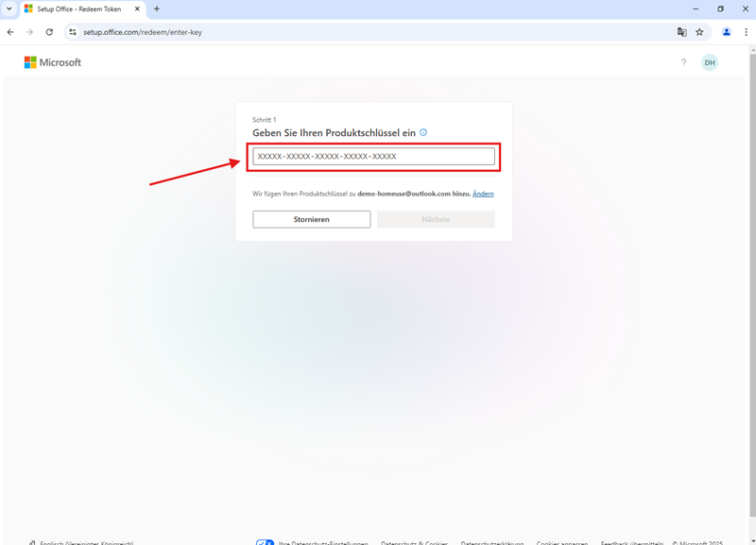Viewport: 756px width, 545px height.
Task: Open the translate page icon
Action: pos(681,32)
